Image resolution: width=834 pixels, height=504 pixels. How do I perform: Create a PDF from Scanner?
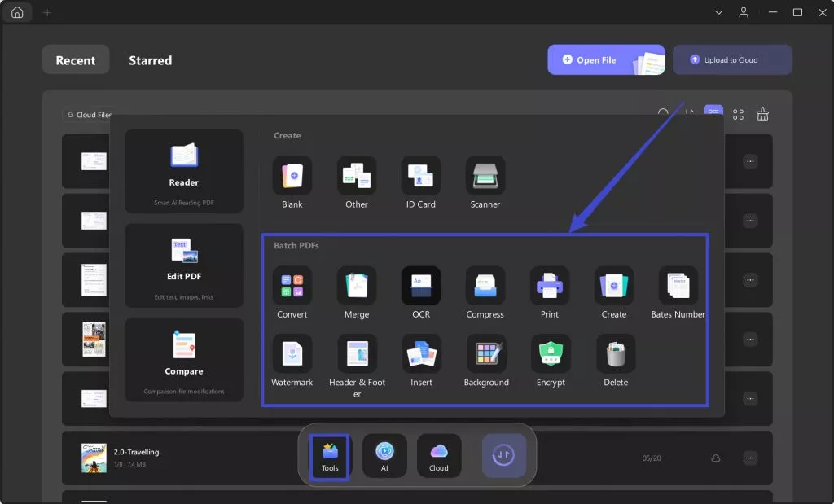pos(485,182)
